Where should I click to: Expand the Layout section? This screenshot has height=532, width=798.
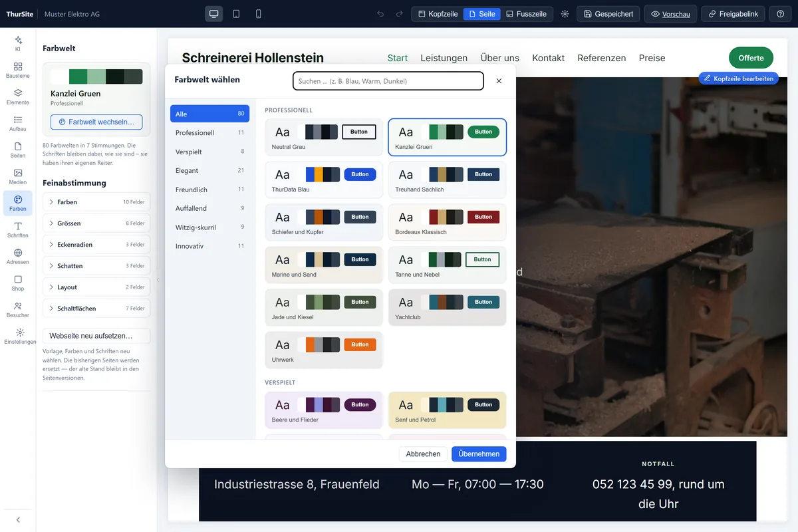pos(96,287)
